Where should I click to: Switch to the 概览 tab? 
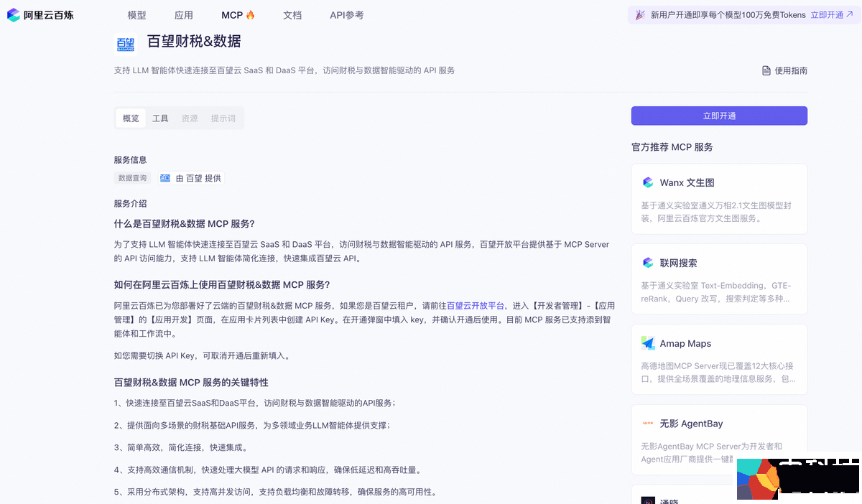[x=131, y=118]
